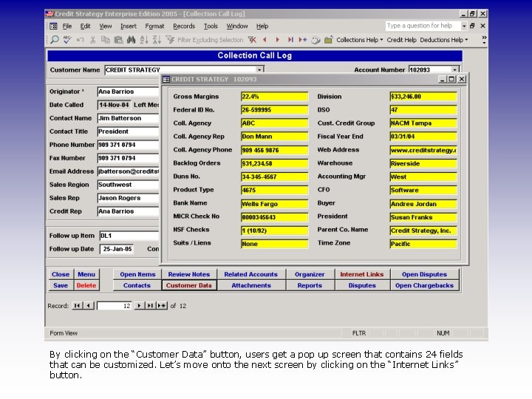The width and height of the screenshot is (532, 399).
Task: Click the Related Accounts button
Action: point(250,274)
